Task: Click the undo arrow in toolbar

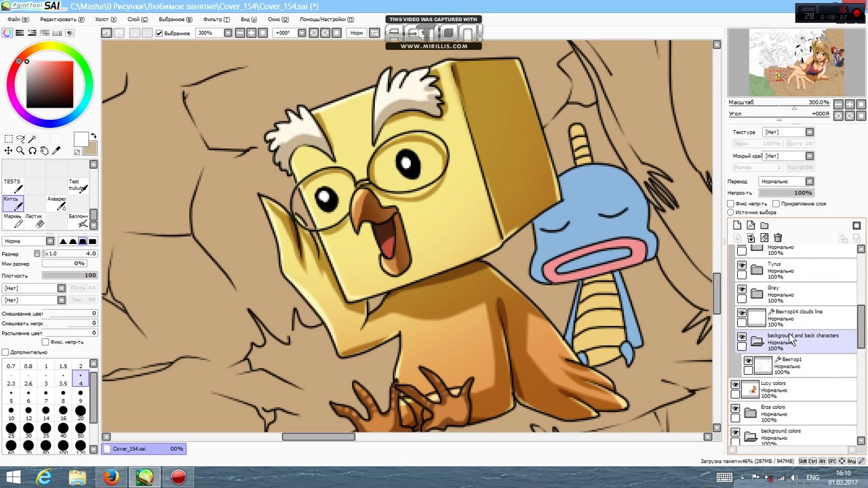Action: pos(106,33)
